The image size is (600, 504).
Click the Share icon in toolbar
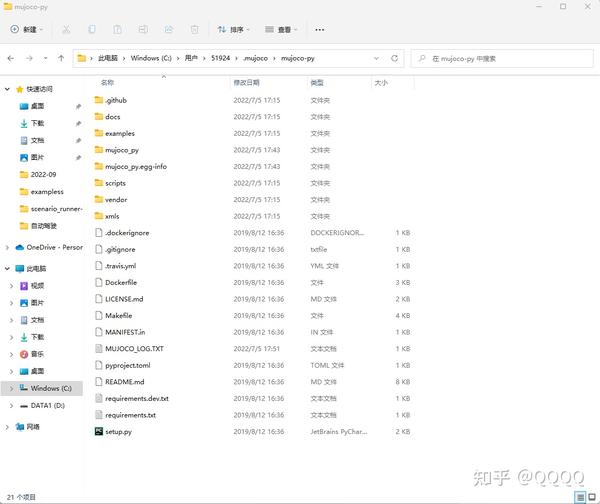[169, 29]
